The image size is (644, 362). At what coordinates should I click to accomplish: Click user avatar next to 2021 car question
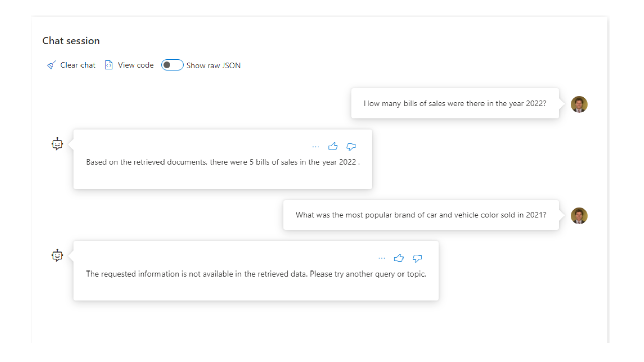coord(579,216)
